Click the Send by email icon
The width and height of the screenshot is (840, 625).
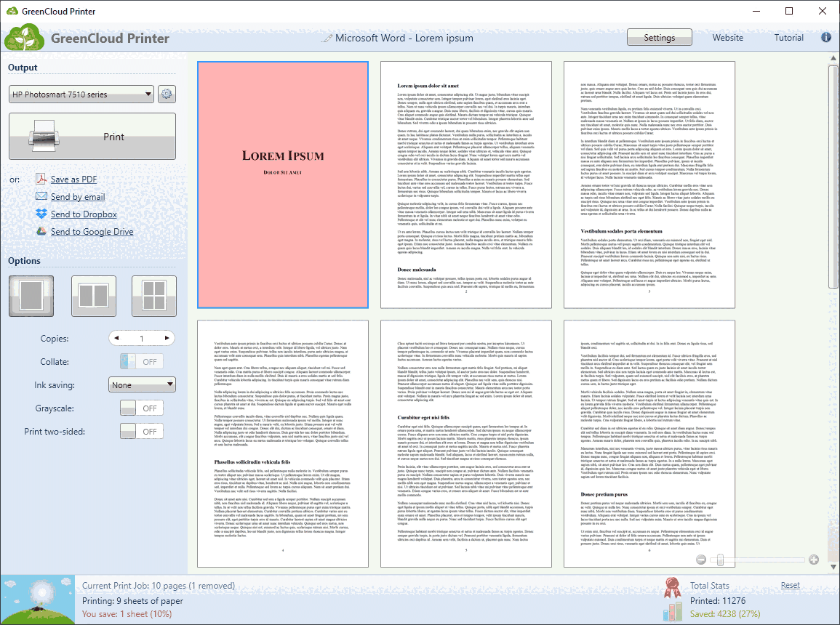[x=42, y=196]
